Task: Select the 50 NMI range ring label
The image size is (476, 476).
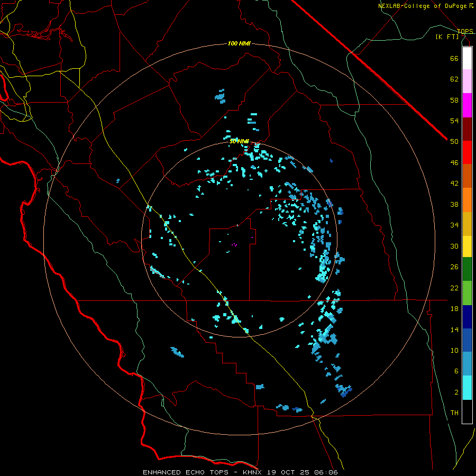Action: coord(239,141)
